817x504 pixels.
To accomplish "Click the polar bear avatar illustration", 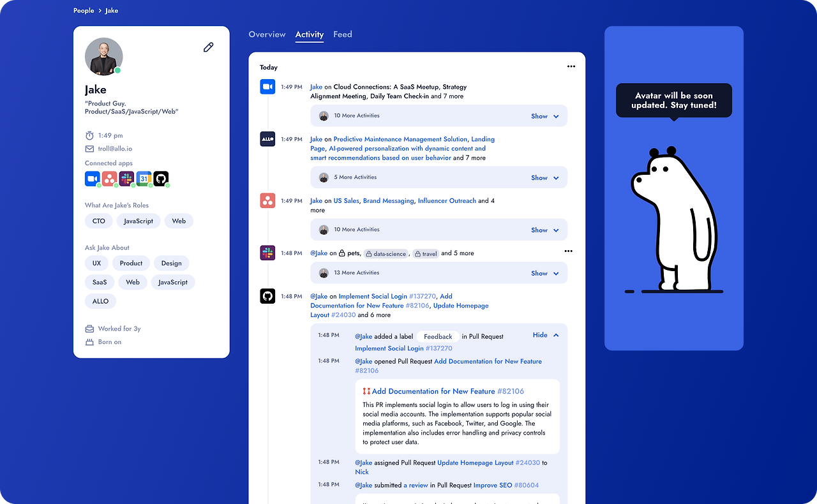I will point(674,219).
